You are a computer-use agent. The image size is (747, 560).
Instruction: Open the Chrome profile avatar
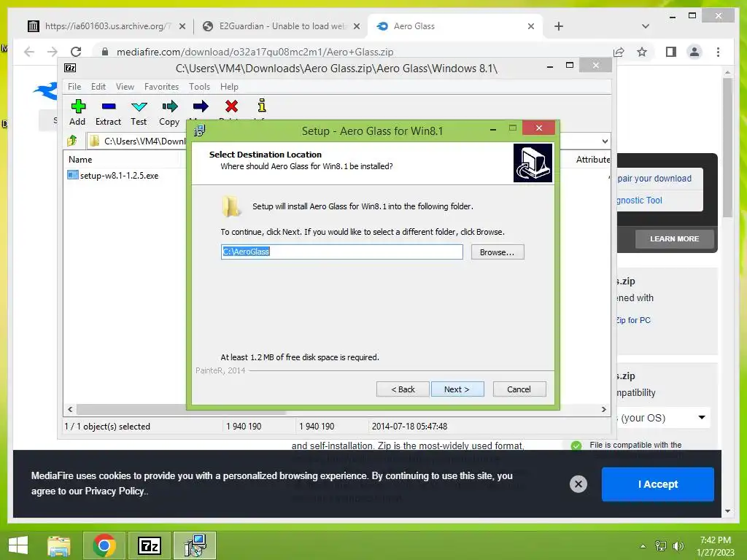[694, 52]
